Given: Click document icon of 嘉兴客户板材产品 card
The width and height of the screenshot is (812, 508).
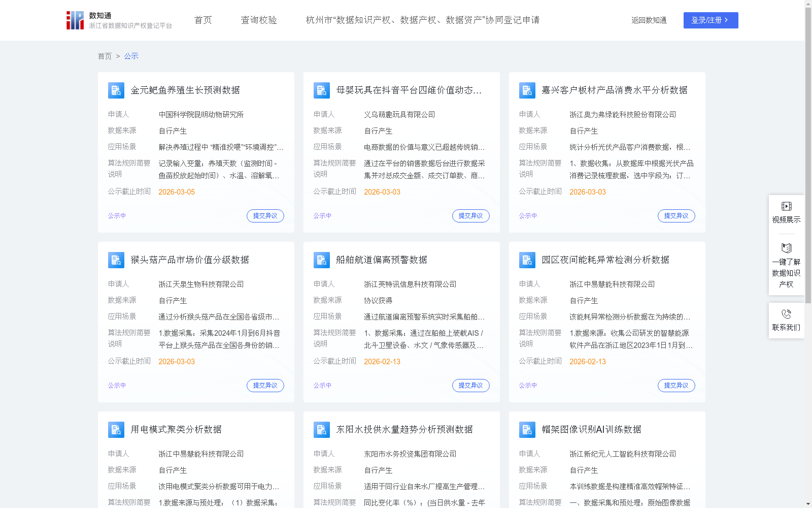Looking at the screenshot, I should [527, 90].
